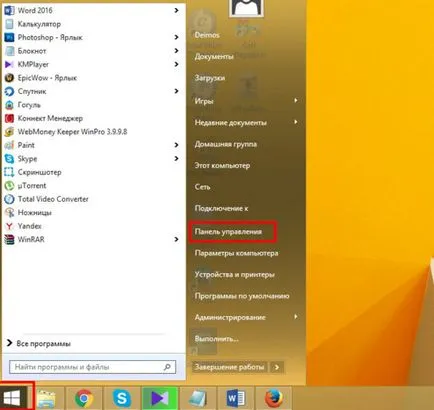Open Firefox from the taskbar
The image size is (434, 410).
click(273, 398)
